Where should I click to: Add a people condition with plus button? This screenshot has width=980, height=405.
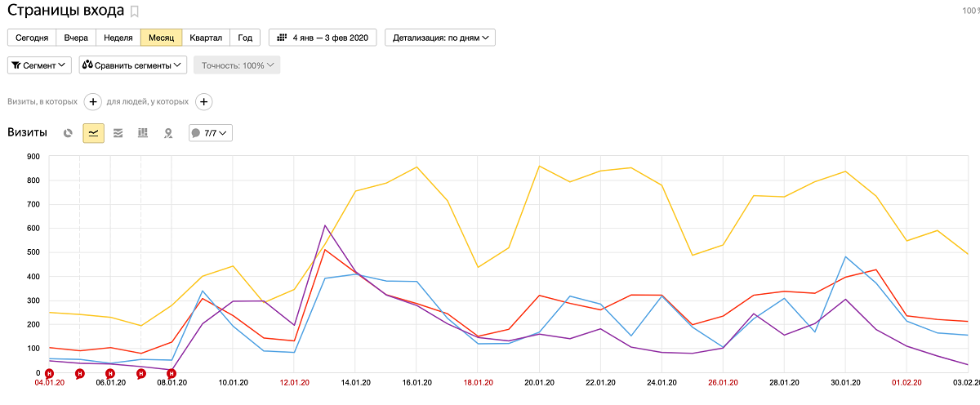click(x=204, y=102)
